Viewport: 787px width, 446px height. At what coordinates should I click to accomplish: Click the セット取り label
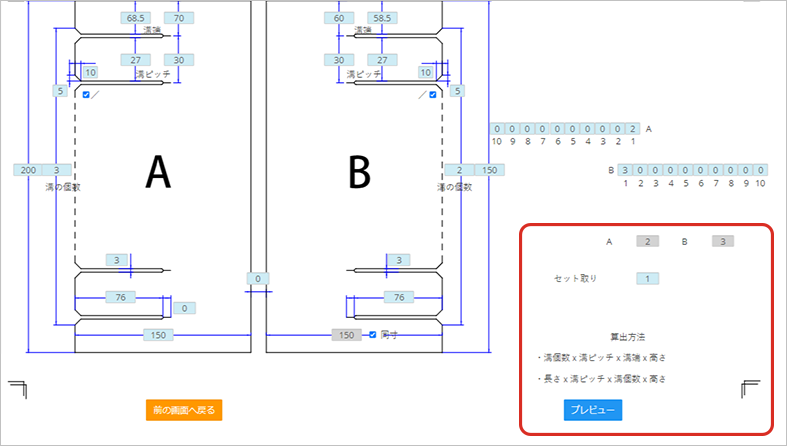point(575,278)
